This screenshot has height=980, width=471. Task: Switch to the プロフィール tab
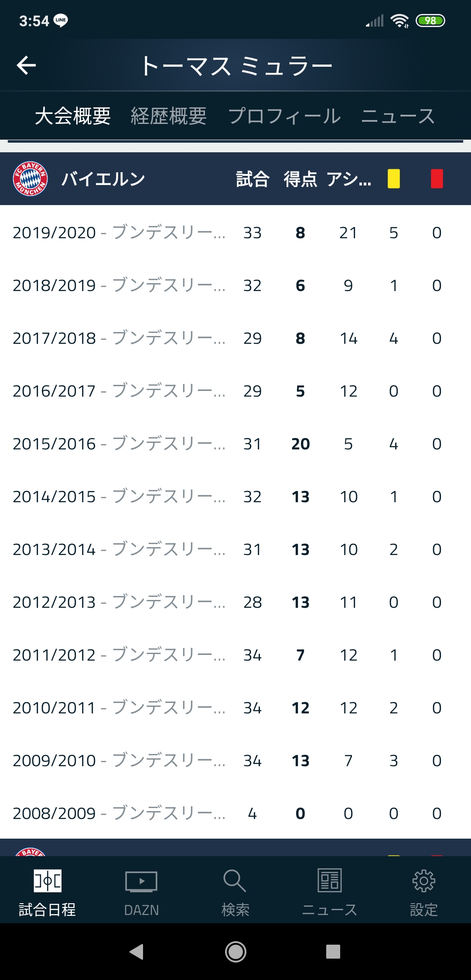(x=284, y=116)
